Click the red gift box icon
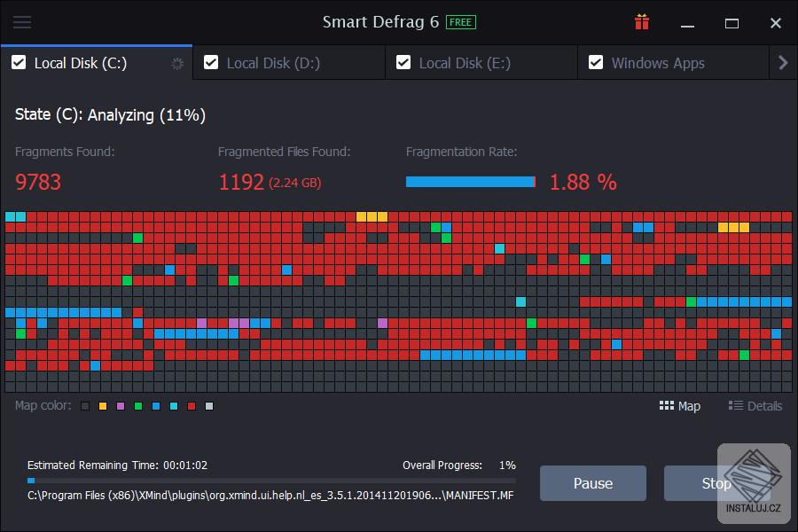The image size is (798, 532). point(642,22)
